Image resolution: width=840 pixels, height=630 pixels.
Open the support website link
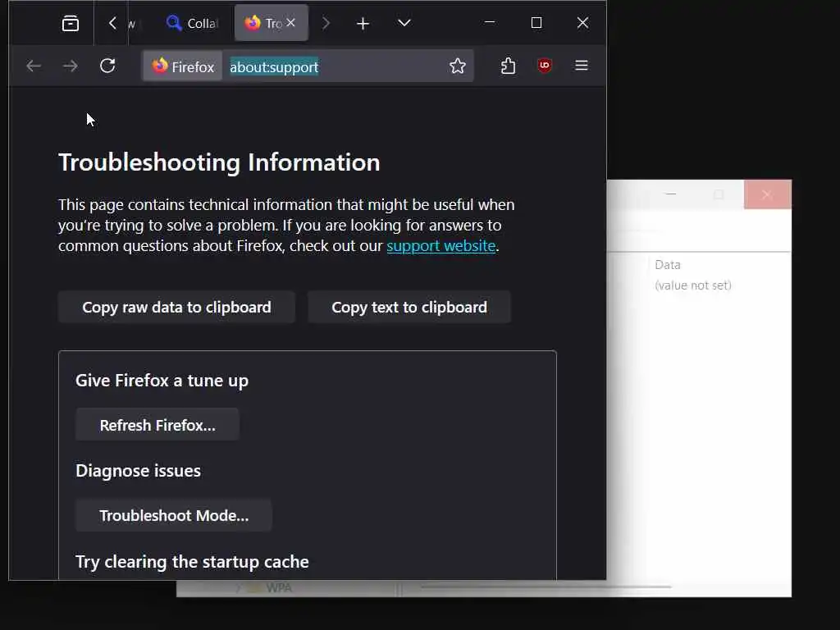441,246
